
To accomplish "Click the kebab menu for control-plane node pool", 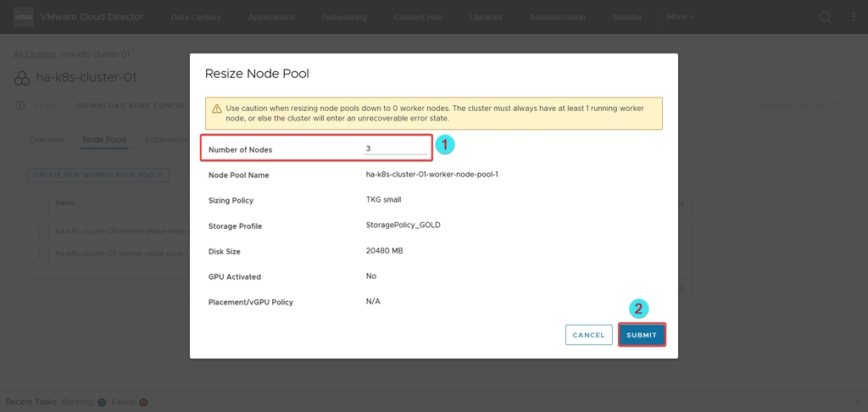I will (x=39, y=231).
